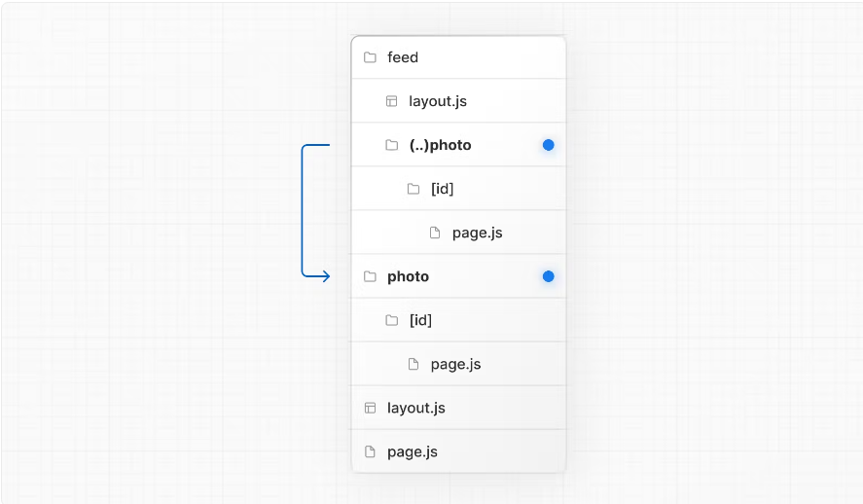Click the root layout.js layout icon
Image resolution: width=863 pixels, height=504 pixels.
coord(370,408)
